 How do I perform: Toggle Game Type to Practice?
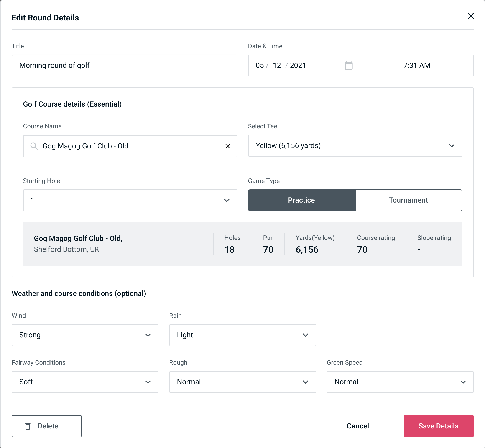tap(302, 200)
